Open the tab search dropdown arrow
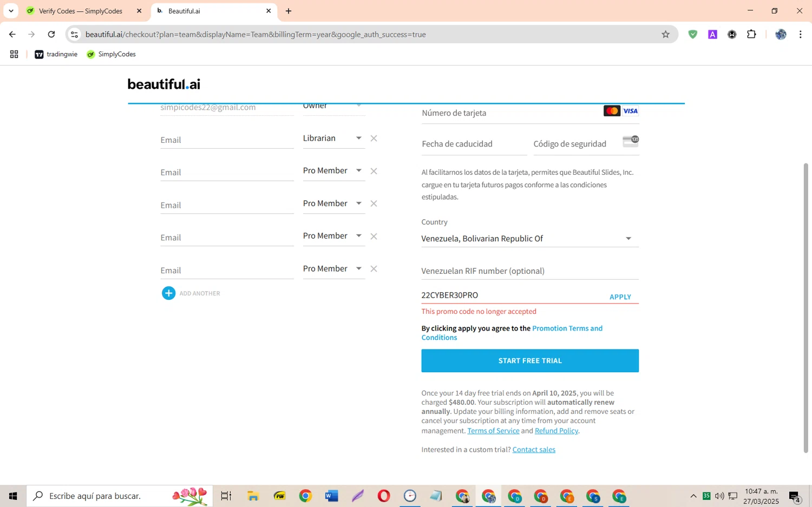This screenshot has width=812, height=507. click(x=11, y=11)
